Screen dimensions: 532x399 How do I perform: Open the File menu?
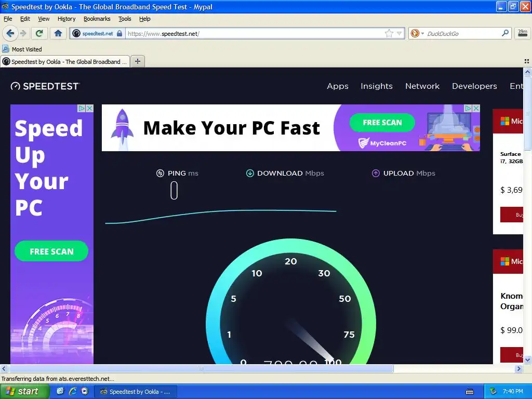(x=8, y=19)
